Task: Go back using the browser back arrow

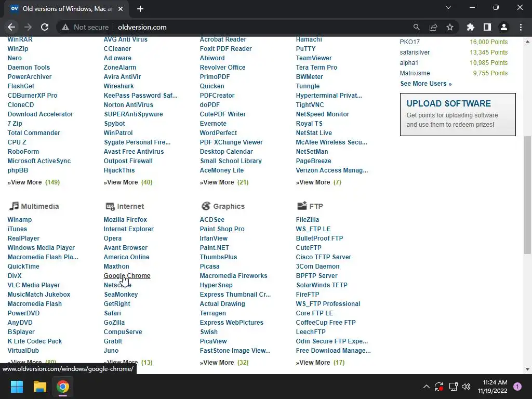Action: coord(11,27)
